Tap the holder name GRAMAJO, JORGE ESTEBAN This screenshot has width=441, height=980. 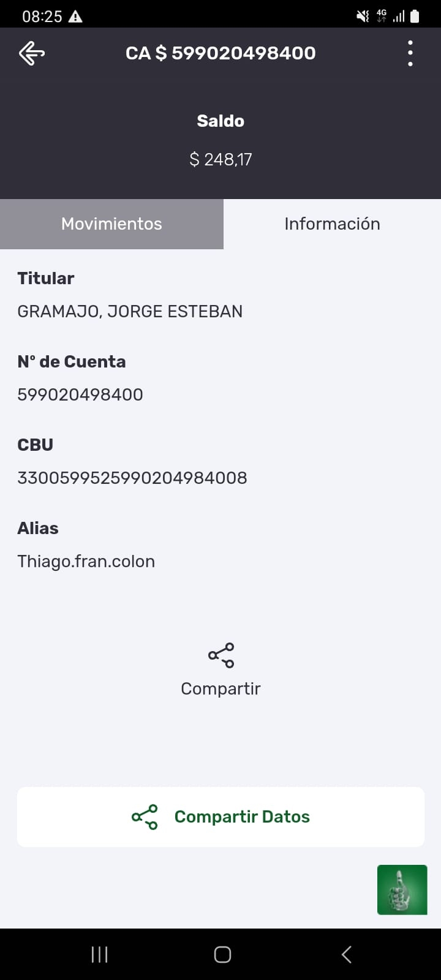[130, 311]
